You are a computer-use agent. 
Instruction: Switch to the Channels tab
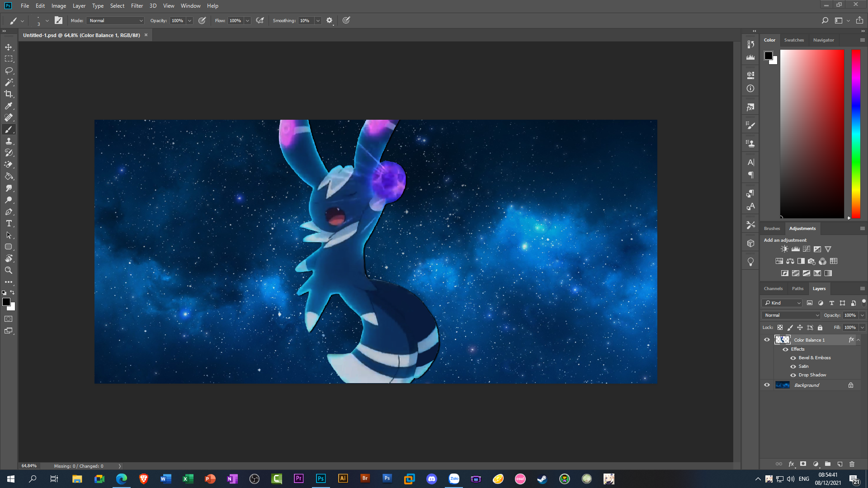[773, 289]
